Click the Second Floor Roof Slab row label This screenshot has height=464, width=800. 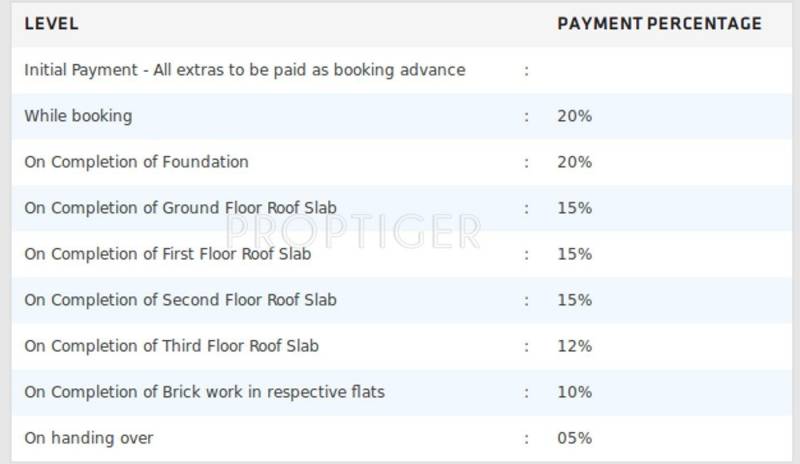[x=180, y=300]
